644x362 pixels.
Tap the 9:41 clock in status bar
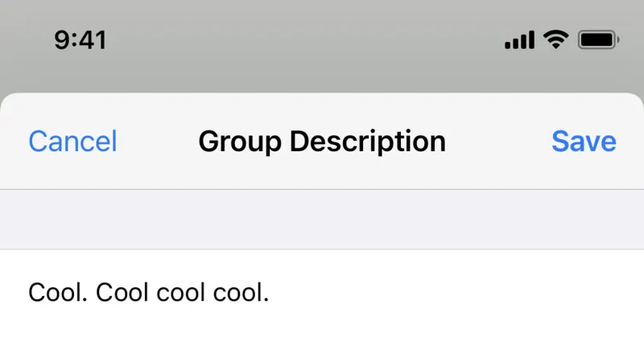point(80,40)
